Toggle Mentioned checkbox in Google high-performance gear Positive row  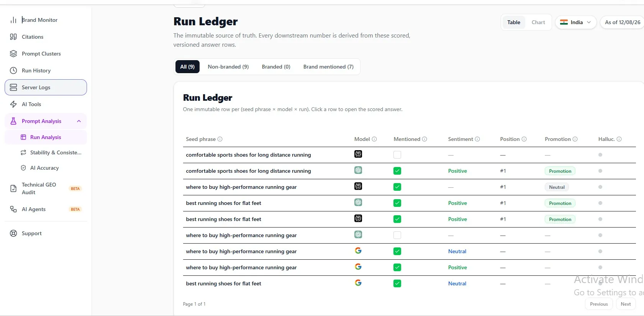[397, 267]
